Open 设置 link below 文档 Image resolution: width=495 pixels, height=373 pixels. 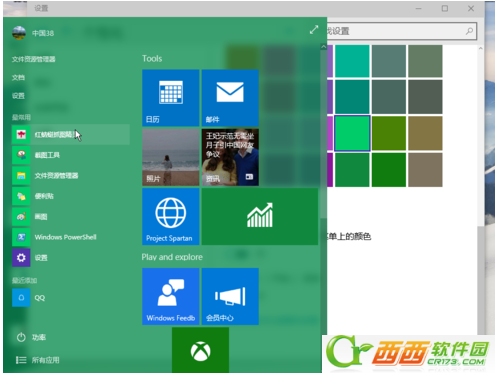click(18, 96)
